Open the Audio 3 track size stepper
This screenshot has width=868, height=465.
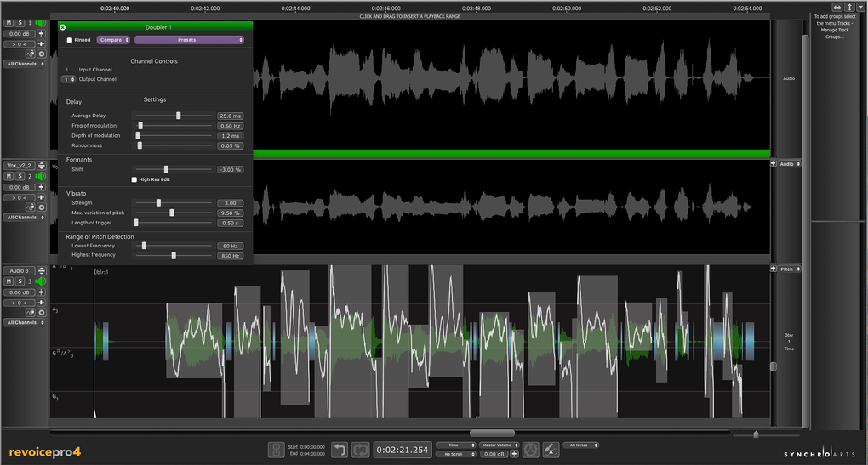point(42,271)
